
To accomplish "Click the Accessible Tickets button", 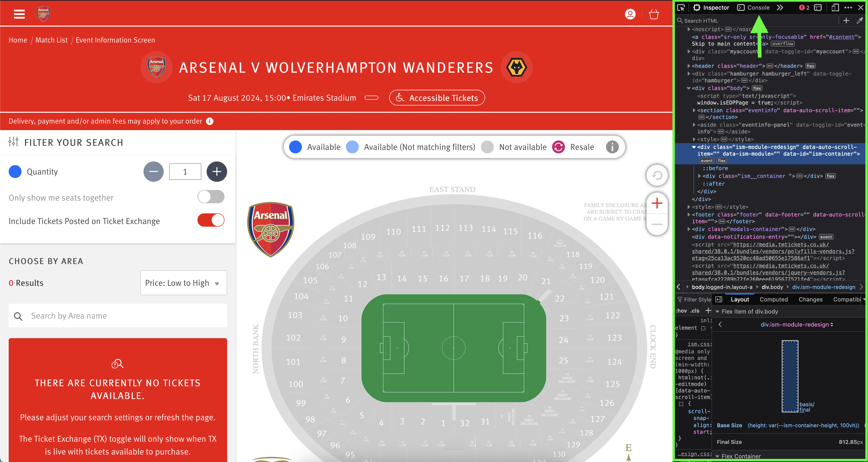I will coord(437,98).
